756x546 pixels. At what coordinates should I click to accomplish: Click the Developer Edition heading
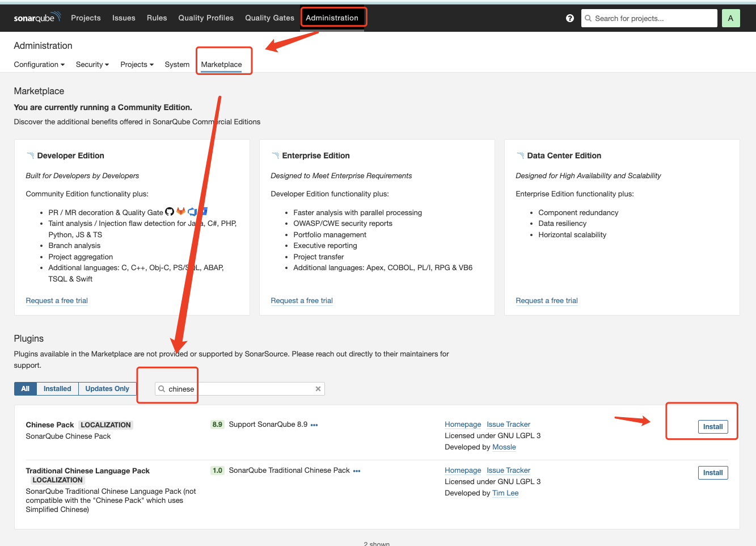click(x=70, y=156)
